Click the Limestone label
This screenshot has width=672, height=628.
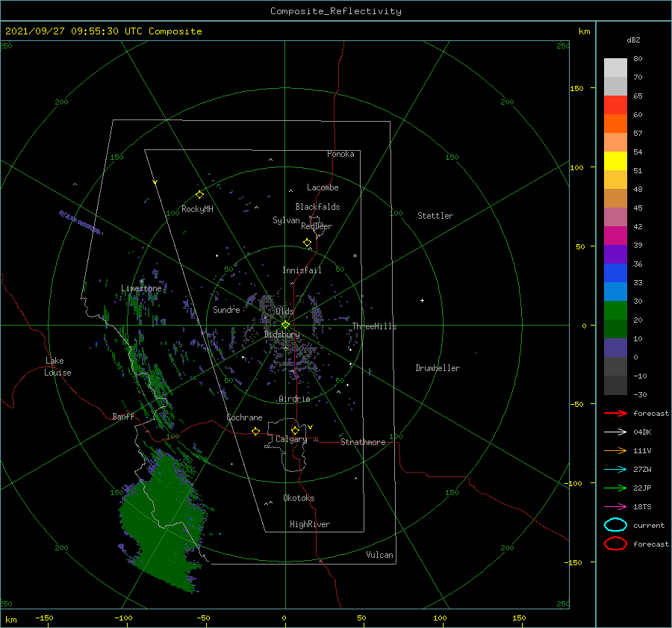coord(141,288)
